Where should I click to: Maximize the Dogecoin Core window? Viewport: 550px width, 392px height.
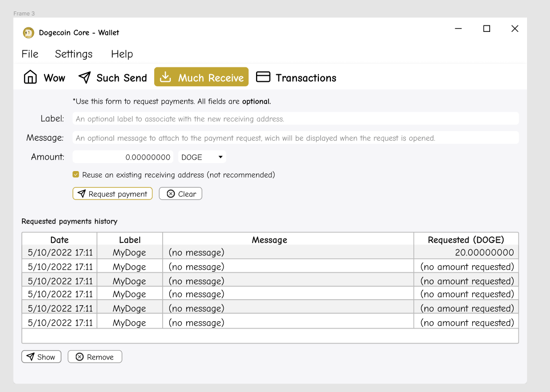pos(487,28)
